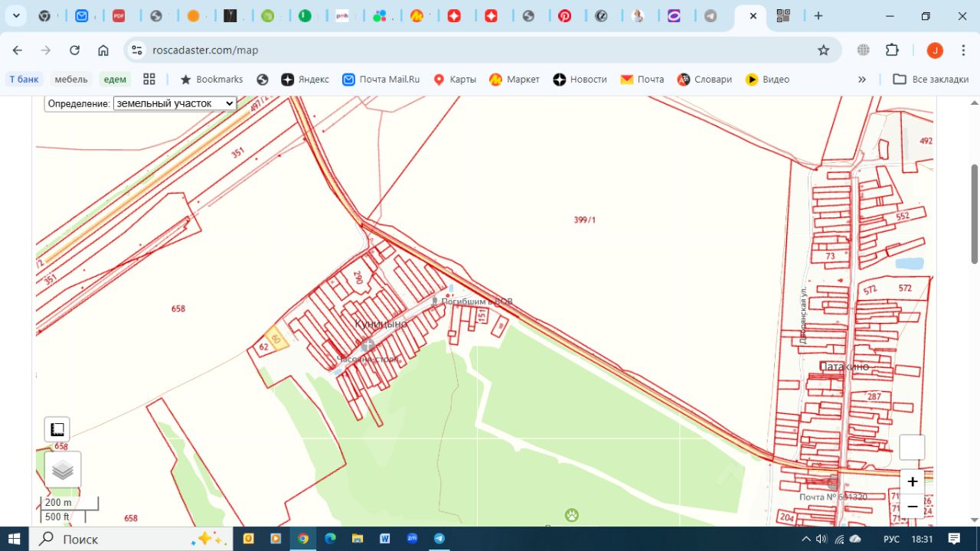Open the Новости bookmark

click(580, 79)
